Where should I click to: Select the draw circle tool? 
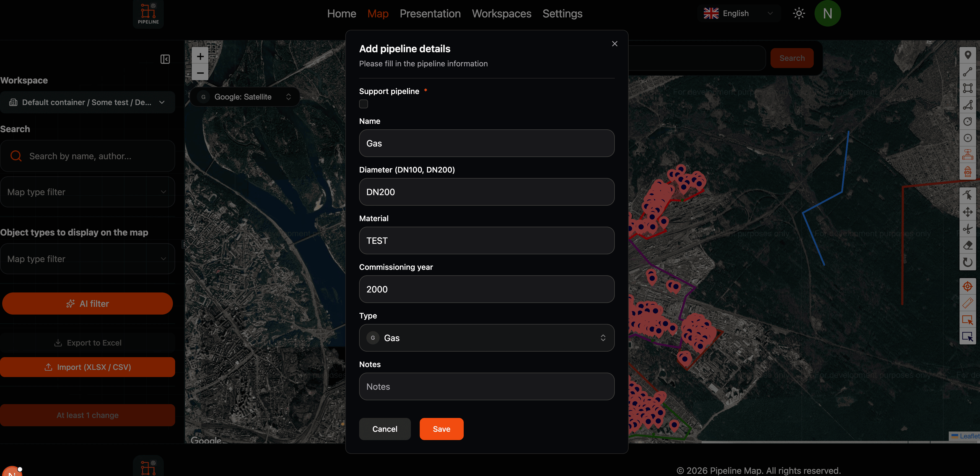[968, 122]
